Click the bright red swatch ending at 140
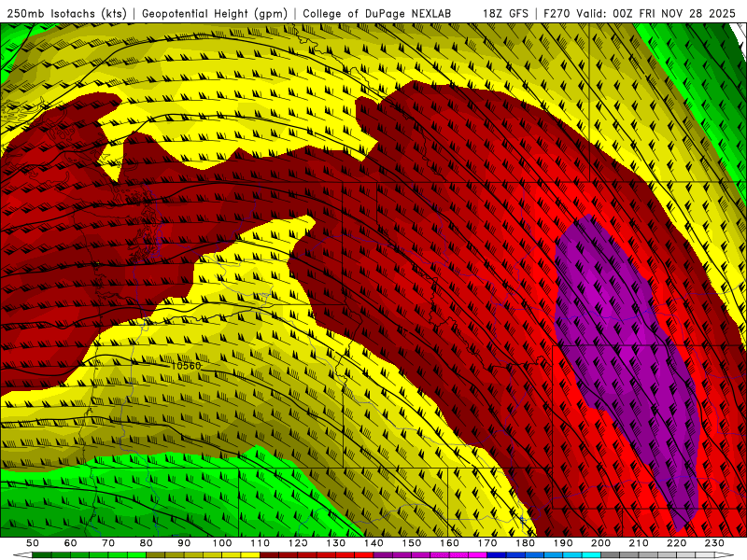The image size is (747, 560). coord(364,554)
